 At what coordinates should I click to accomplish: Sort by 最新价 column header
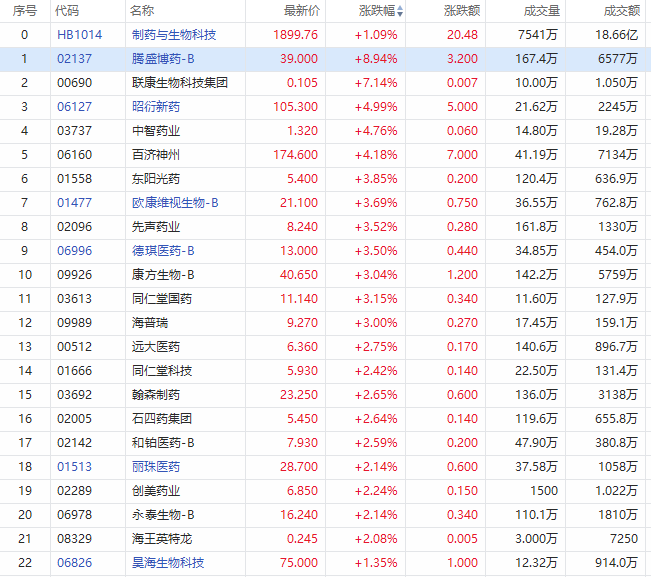[x=302, y=11]
